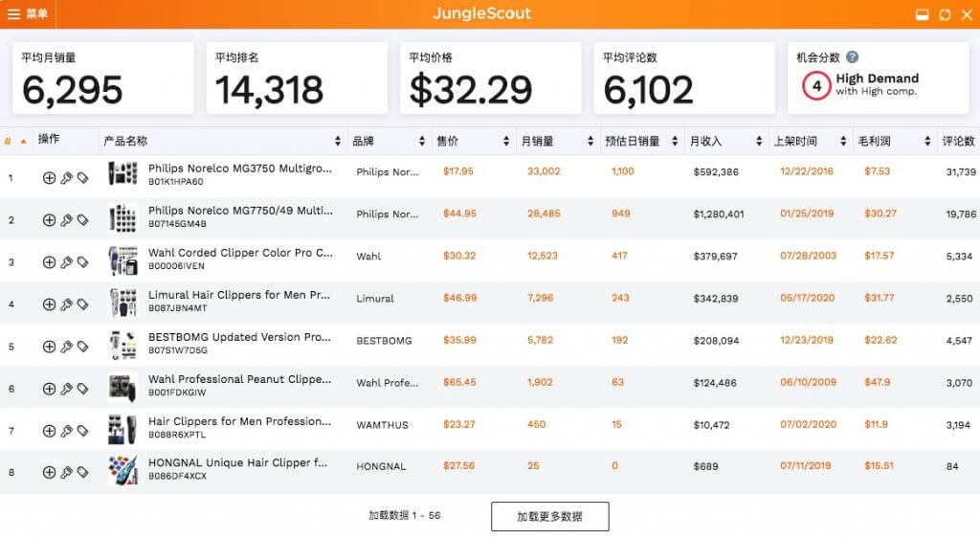
Task: Add the WAMTHUS Hair Clippers product with its plus icon
Action: tap(49, 431)
